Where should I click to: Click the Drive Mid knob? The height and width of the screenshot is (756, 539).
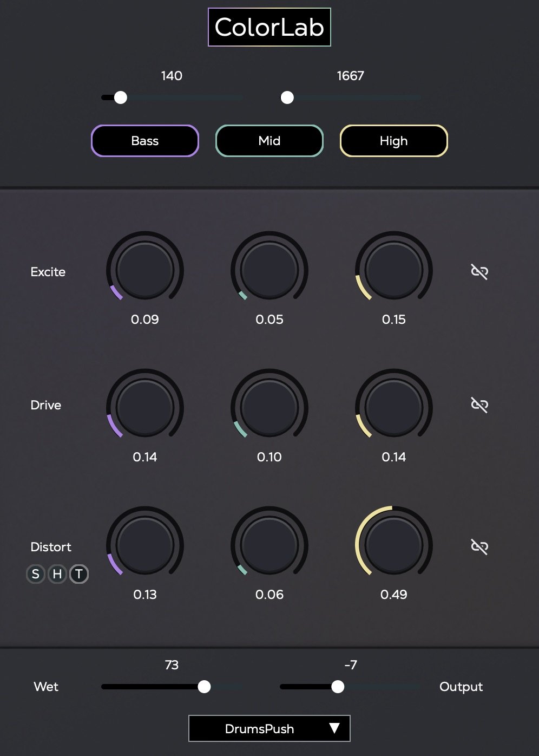[x=269, y=407]
